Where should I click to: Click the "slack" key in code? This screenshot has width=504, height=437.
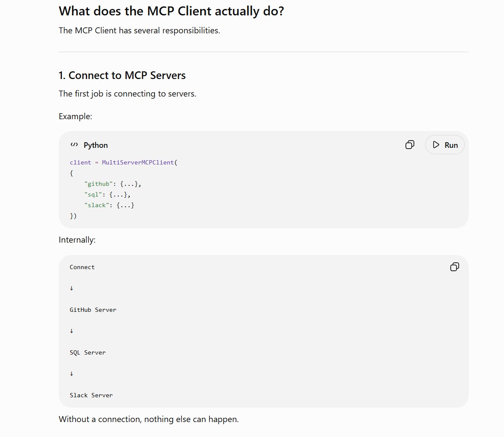pos(96,205)
